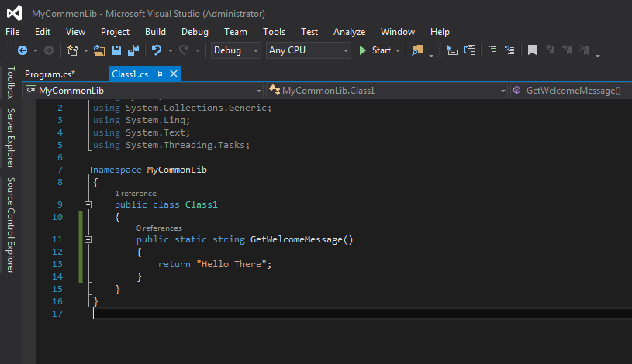Click the Visual Studio logo icon
Image resolution: width=632 pixels, height=364 pixels.
15,13
